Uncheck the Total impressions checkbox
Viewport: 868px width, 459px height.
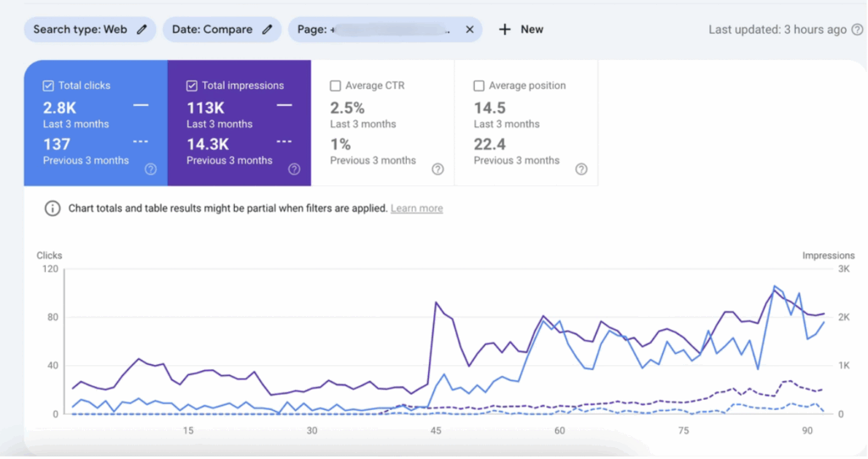[192, 86]
